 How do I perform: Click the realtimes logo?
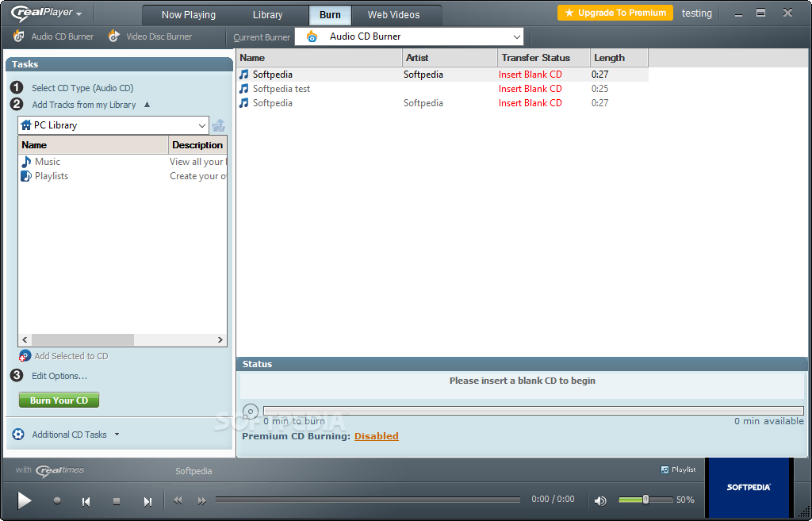pos(59,470)
